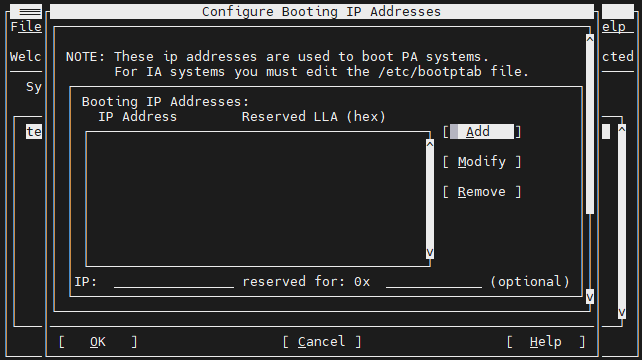Select the Modify button
The width and height of the screenshot is (642, 360).
482,162
